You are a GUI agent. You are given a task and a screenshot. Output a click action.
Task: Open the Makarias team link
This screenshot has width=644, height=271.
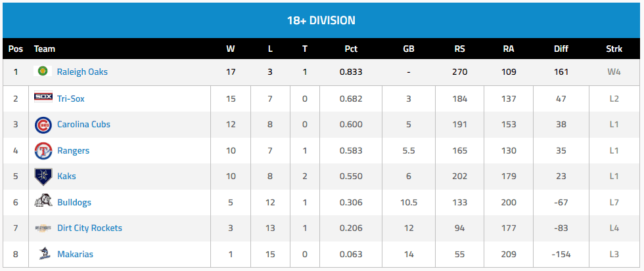coord(76,255)
